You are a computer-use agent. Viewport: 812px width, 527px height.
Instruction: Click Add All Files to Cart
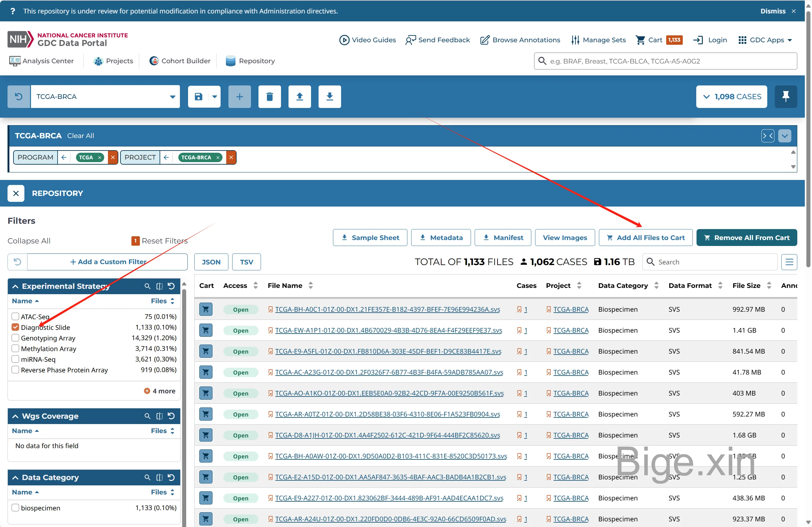[x=646, y=238]
